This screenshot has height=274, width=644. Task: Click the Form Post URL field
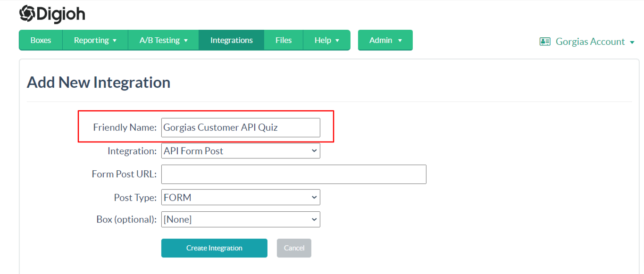(293, 174)
